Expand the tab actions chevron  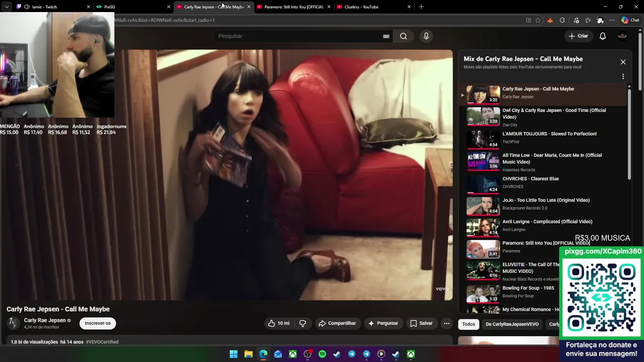pos(7,7)
